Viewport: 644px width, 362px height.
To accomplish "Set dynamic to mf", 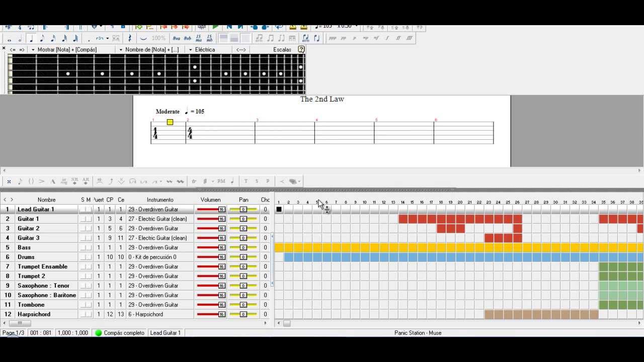I will point(376,38).
